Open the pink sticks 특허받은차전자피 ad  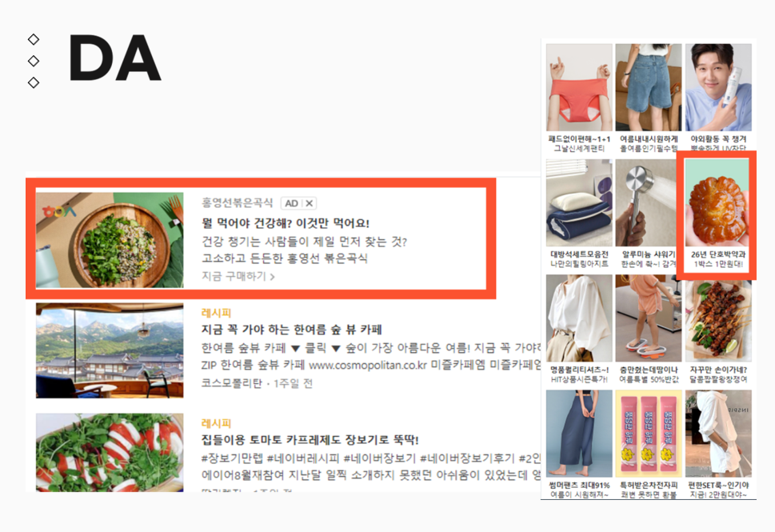point(649,445)
